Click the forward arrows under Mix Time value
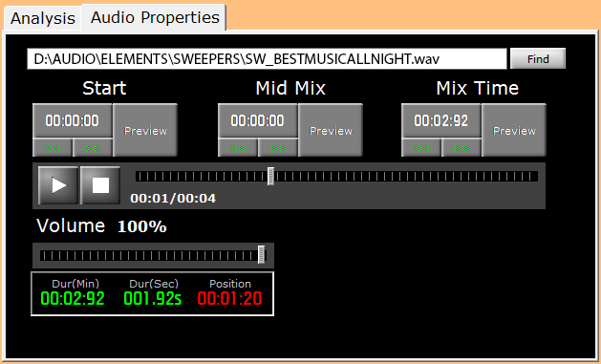The width and height of the screenshot is (601, 364). pyautogui.click(x=461, y=148)
